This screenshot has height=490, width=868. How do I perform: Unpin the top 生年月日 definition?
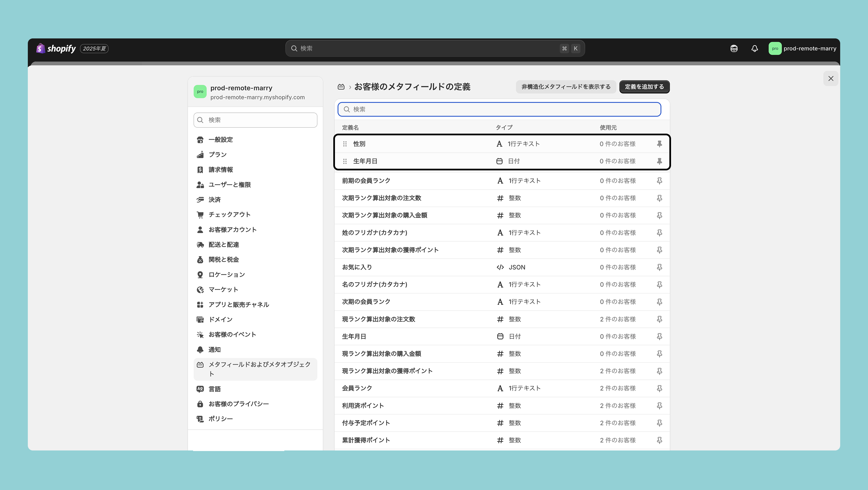tap(659, 161)
